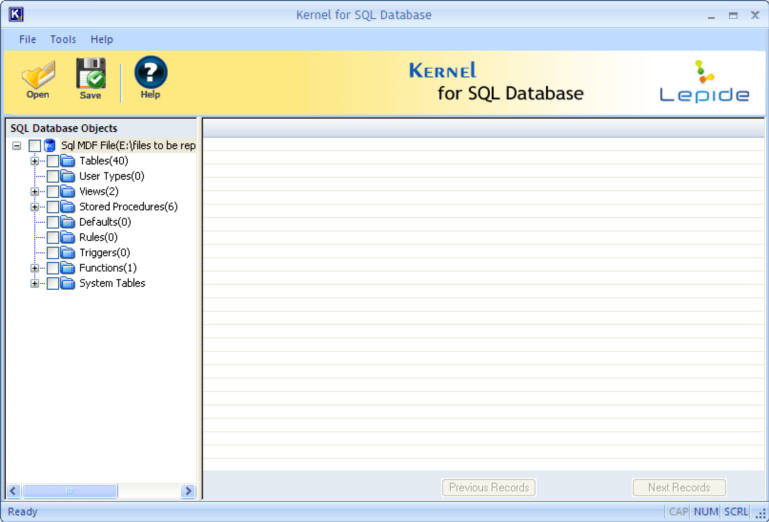Check the Functions(1) checkbox
Screen dimensions: 769x522
pos(52,268)
